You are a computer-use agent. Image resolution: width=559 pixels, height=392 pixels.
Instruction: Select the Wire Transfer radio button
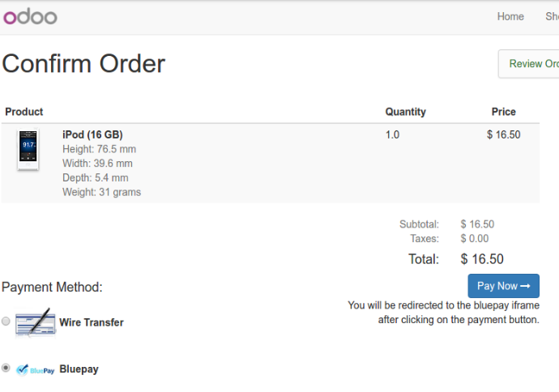coord(6,321)
